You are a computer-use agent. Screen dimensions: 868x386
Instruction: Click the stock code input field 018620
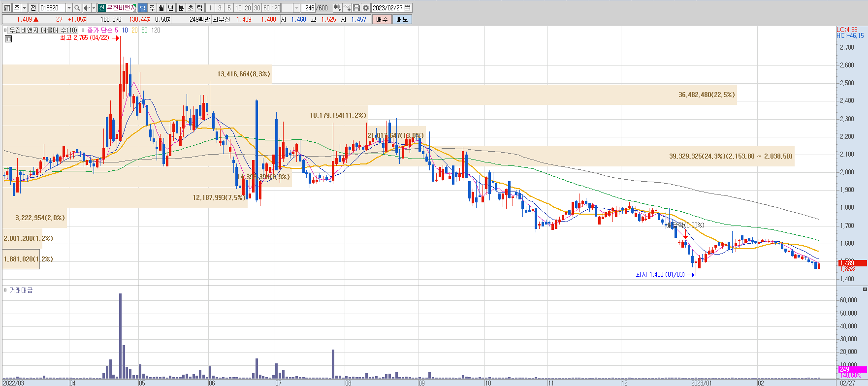point(52,8)
